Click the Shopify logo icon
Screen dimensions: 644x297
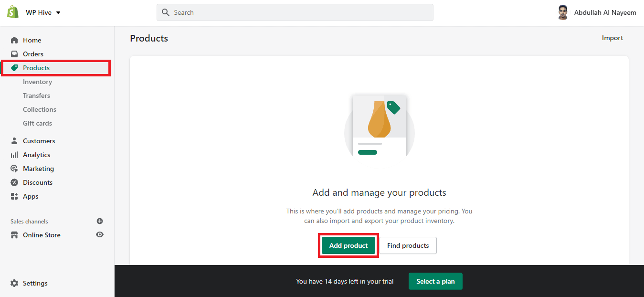(x=13, y=12)
